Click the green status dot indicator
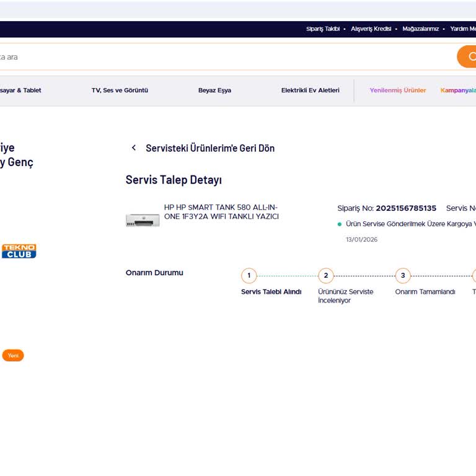Screen dimensions: 476x476 click(340, 224)
